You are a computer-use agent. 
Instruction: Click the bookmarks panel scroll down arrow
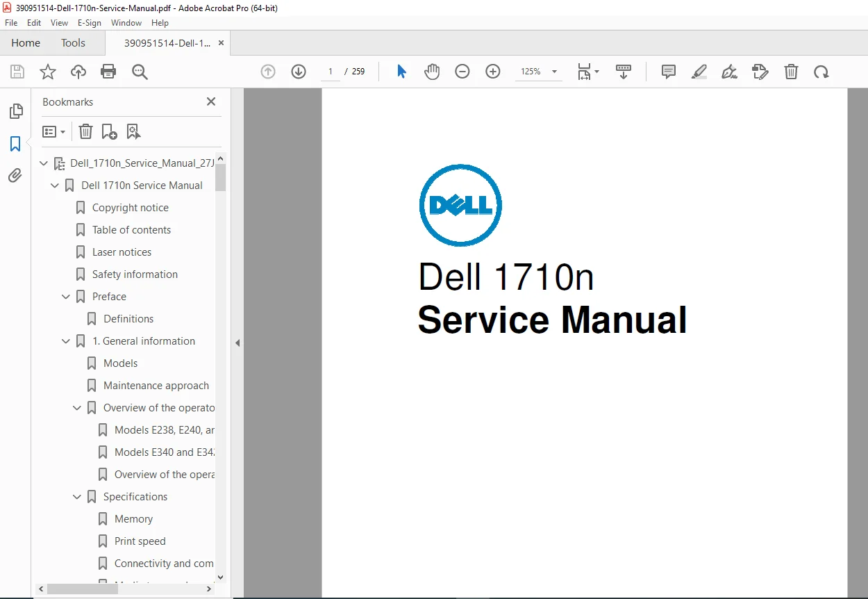pyautogui.click(x=221, y=577)
